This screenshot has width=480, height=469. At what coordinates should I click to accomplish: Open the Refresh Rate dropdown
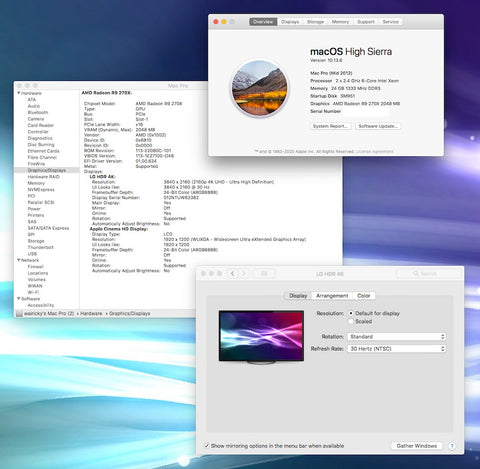click(396, 349)
